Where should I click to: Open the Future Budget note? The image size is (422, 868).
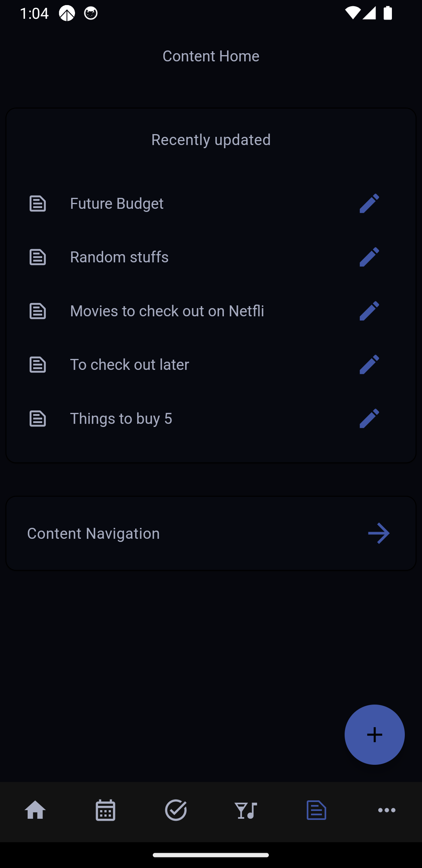(117, 204)
